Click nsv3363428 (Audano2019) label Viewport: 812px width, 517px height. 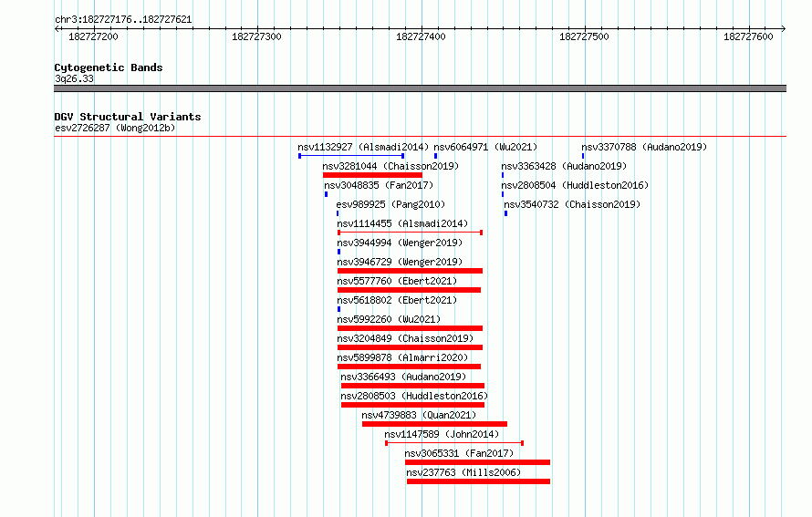pos(564,166)
